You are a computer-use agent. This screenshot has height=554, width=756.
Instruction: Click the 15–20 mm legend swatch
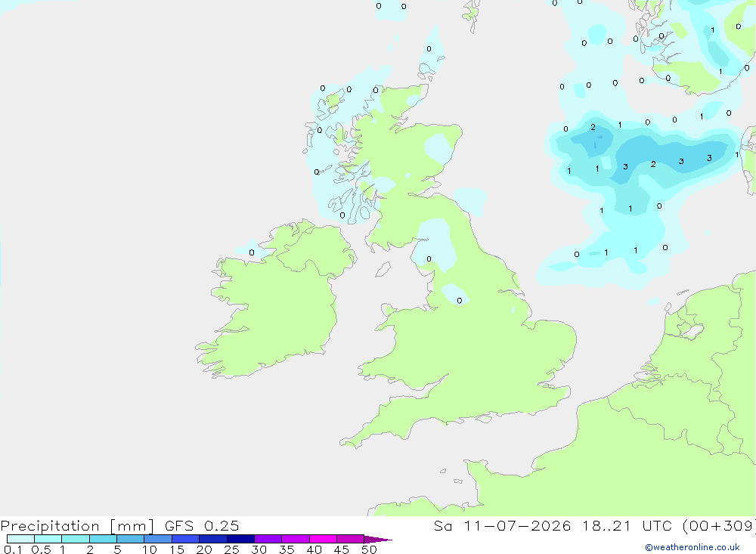point(186,539)
